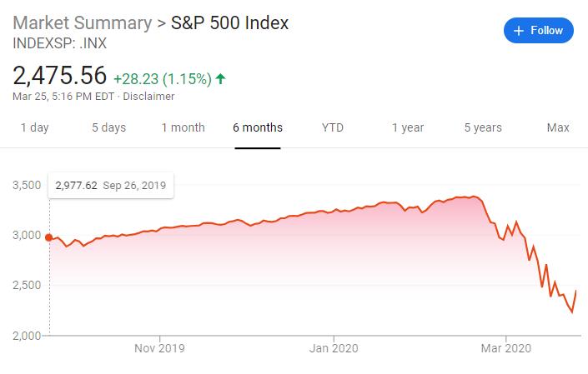Select the 6 months tab
Image resolution: width=588 pixels, height=374 pixels.
click(x=258, y=127)
